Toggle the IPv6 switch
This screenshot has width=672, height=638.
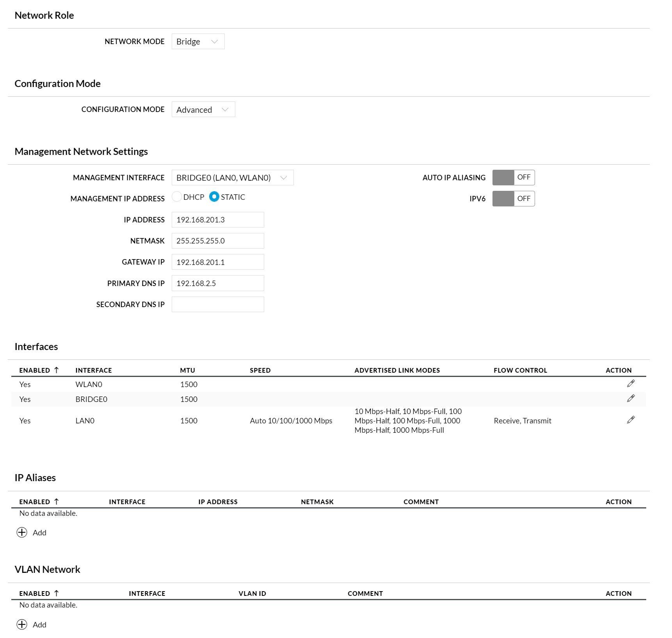tap(513, 199)
